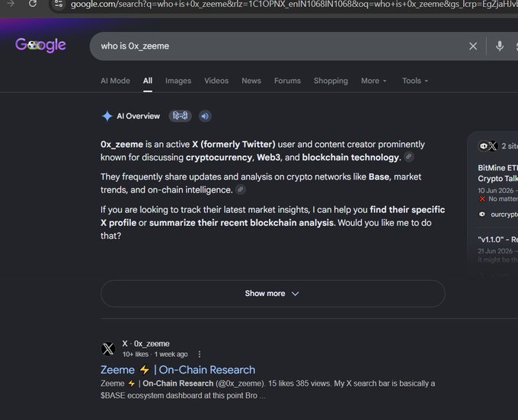
Task: Click into the Google search box
Action: 281,46
